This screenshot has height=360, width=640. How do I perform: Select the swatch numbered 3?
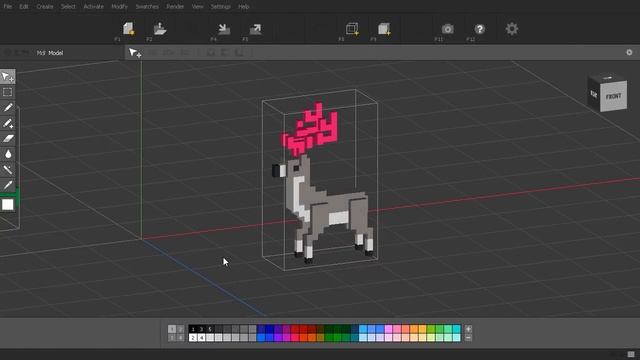pos(201,329)
